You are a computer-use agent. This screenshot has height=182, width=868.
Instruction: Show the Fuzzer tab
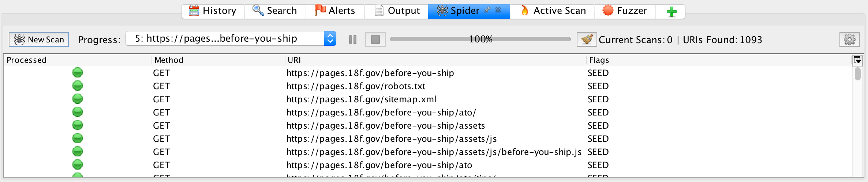(625, 11)
